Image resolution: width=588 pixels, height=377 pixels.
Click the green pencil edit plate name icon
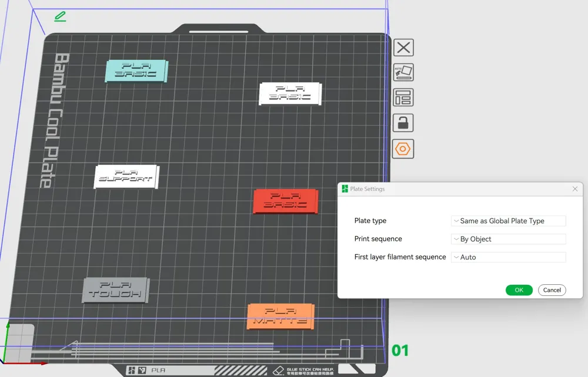click(x=60, y=16)
